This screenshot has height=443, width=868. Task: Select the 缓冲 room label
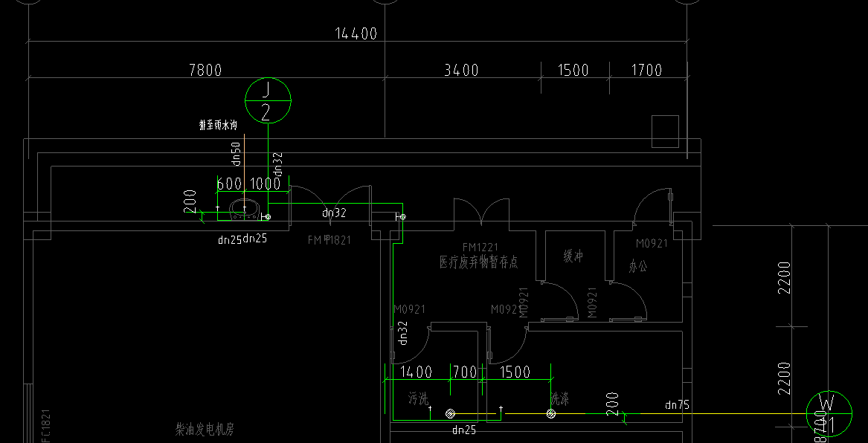573,256
